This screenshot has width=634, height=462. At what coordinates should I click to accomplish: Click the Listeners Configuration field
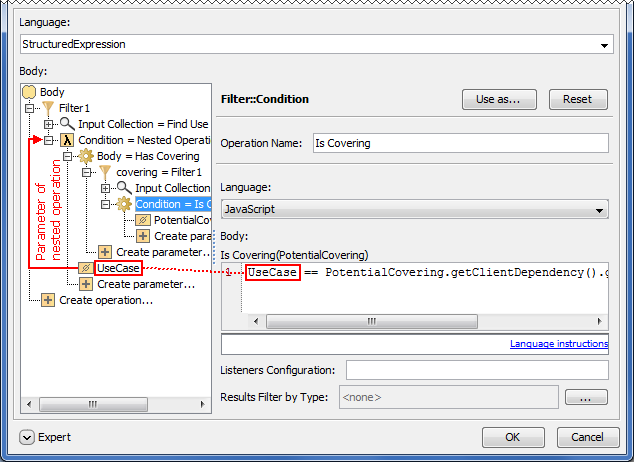pos(477,370)
